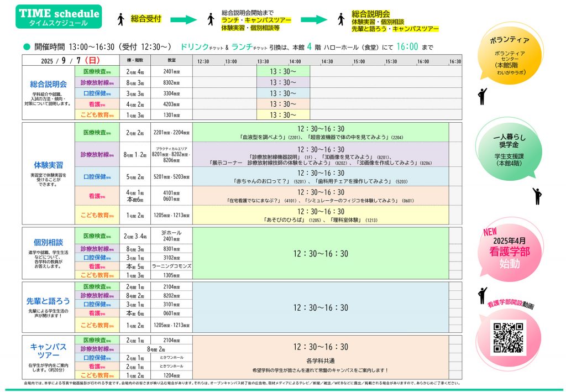
Task: Click the 3Fホール 2401教室 cell
Action: (x=171, y=236)
